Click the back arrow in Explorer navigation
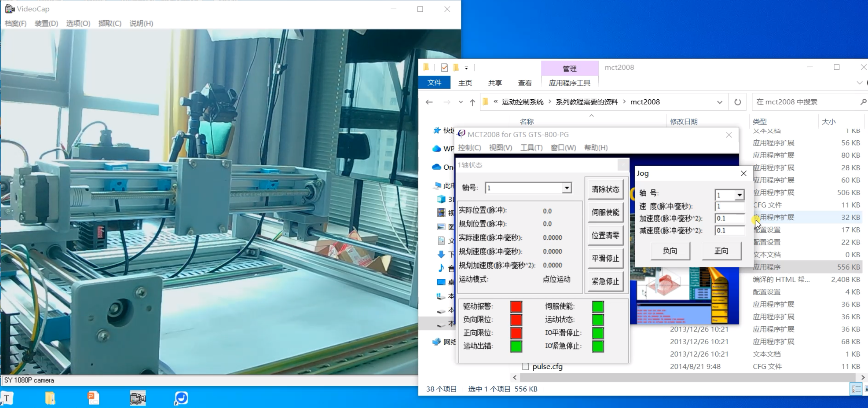868x408 pixels. 429,102
